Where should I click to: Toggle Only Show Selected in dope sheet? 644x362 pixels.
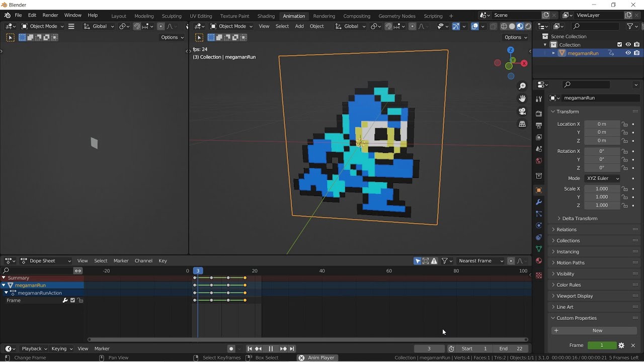418,261
